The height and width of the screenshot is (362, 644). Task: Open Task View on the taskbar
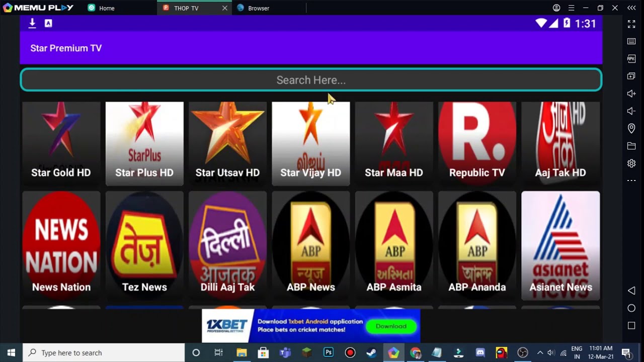(218, 352)
